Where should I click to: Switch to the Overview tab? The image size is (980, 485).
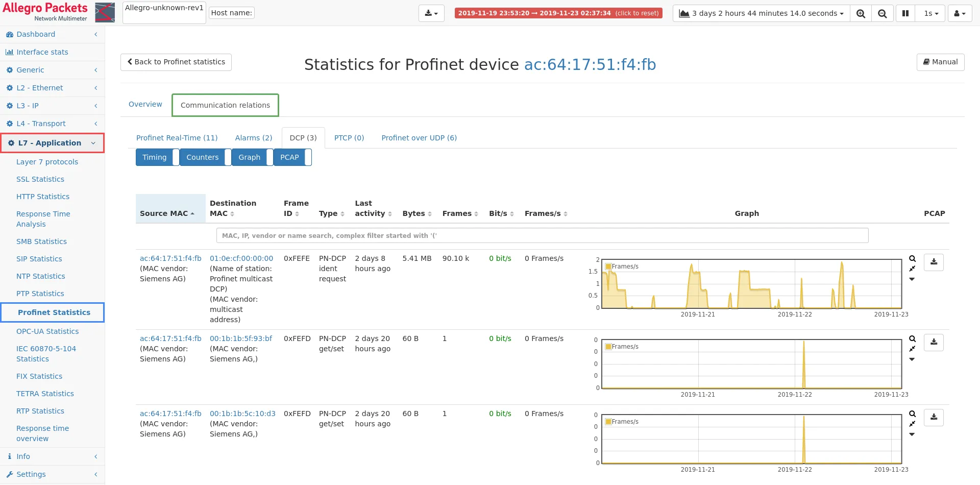(x=145, y=104)
